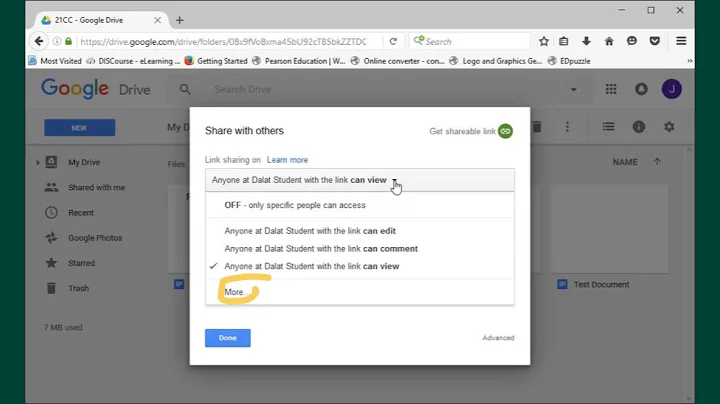720x404 pixels.
Task: Open a new browser tab
Action: click(180, 20)
